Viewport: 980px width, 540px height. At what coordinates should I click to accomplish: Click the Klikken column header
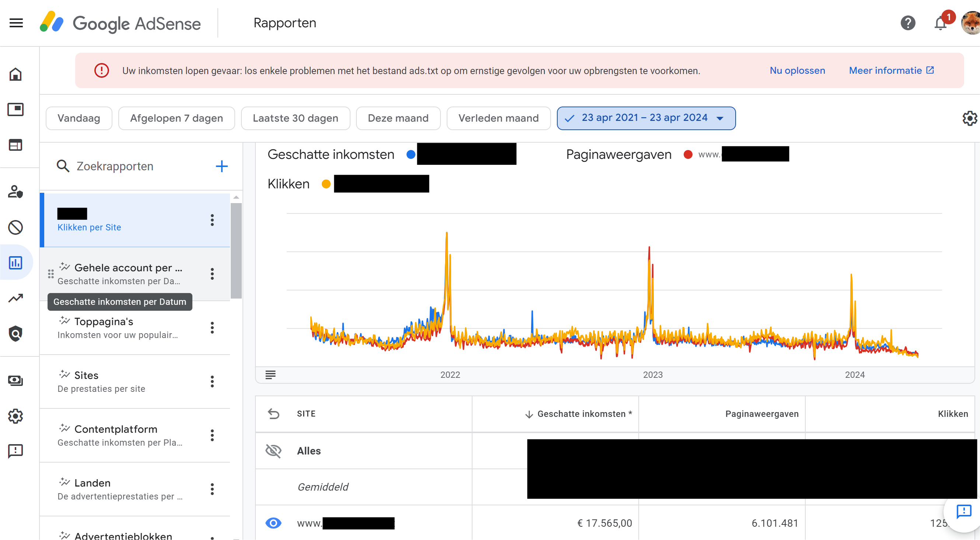click(x=953, y=414)
